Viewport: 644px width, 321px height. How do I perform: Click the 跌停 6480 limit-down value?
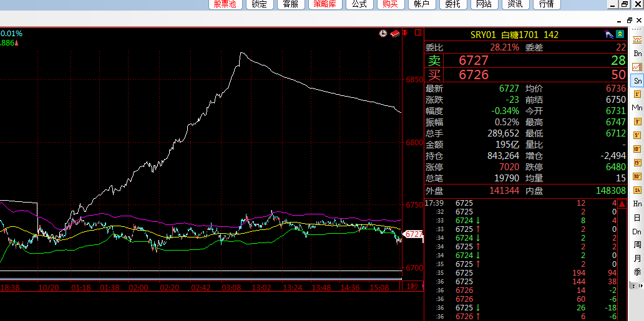[x=616, y=167]
